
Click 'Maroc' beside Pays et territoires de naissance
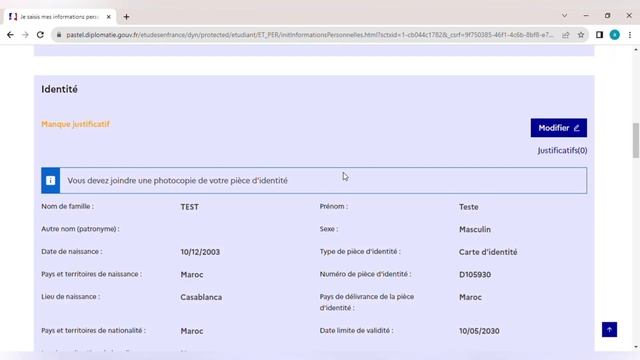(x=192, y=275)
